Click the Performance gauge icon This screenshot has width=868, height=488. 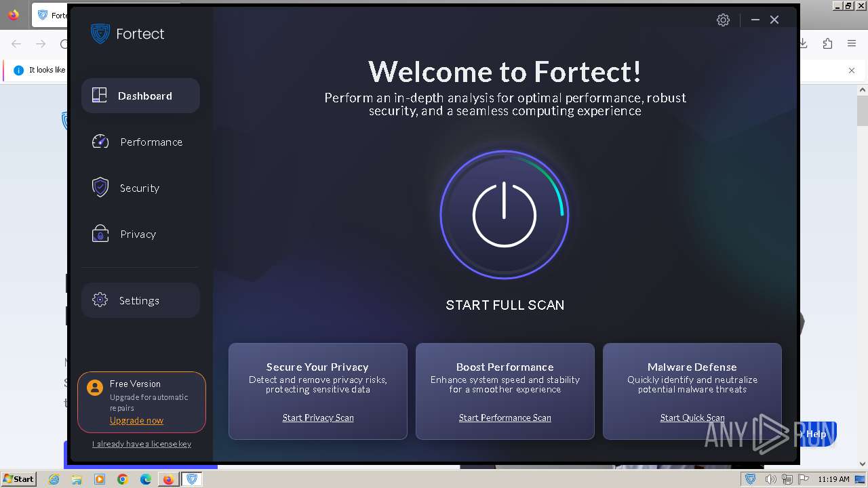(100, 142)
